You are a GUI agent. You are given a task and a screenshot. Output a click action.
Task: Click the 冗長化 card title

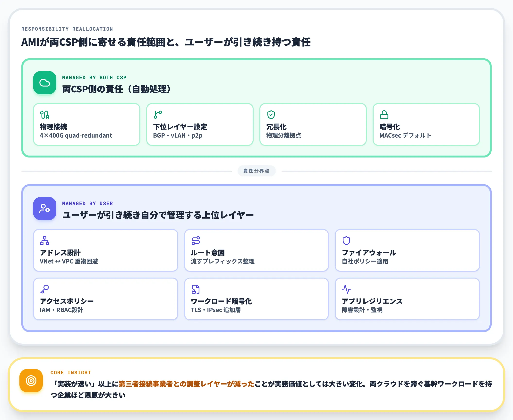pos(276,127)
